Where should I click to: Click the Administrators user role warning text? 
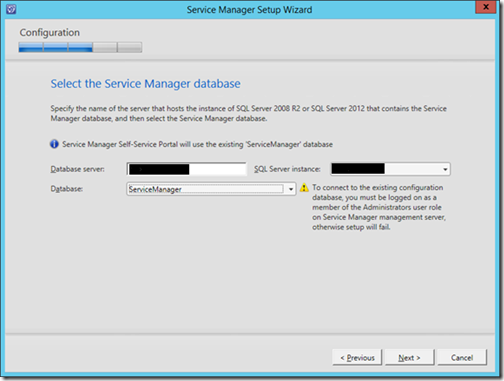click(x=379, y=207)
